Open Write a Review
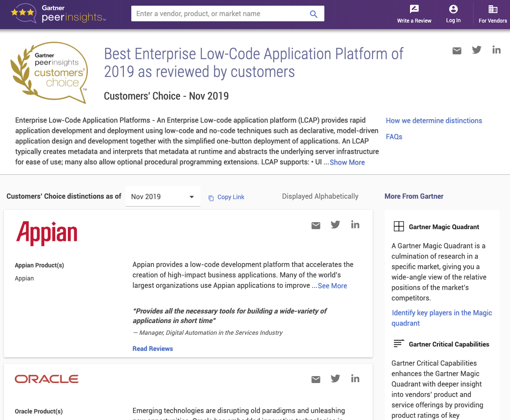Screen dimensions: 510x420 point(414,14)
